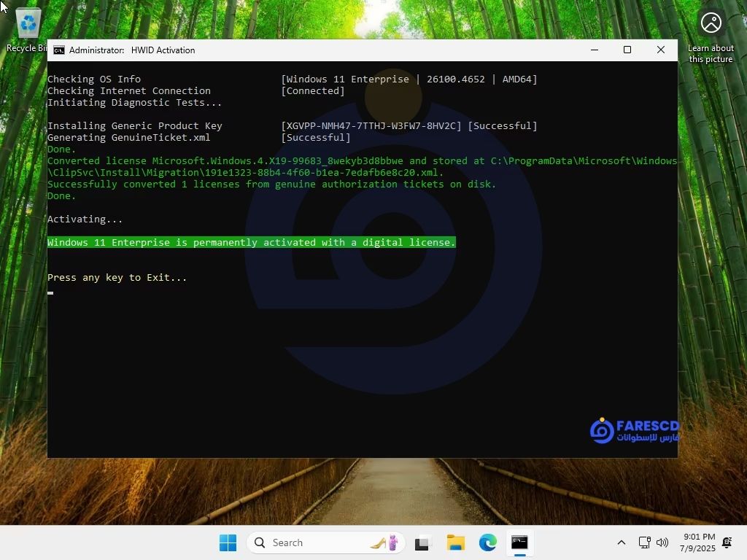Maximize the HWID Activation window
This screenshot has height=560, width=747.
pos(627,50)
